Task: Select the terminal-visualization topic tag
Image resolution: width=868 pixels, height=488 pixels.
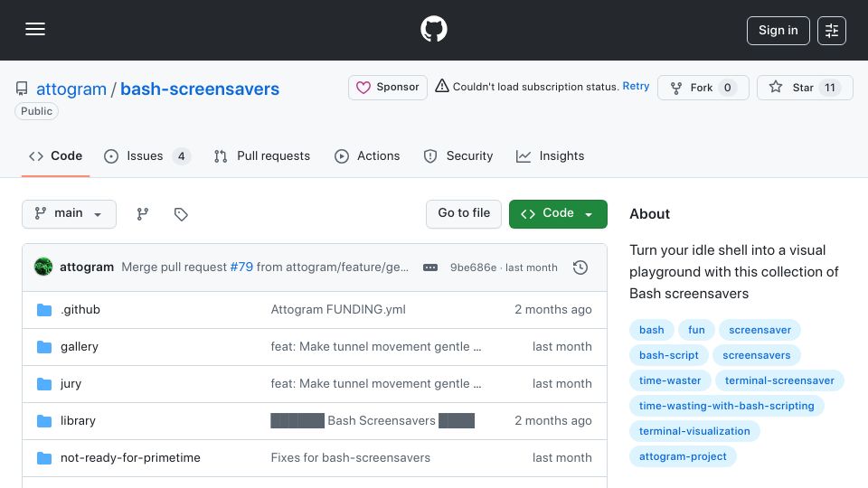Action: click(x=694, y=431)
